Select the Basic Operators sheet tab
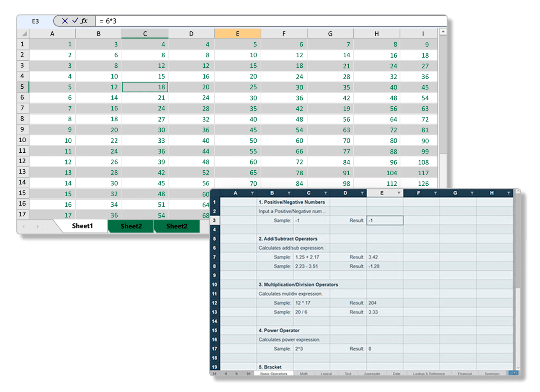Viewport: 540px width, 392px height. point(274,374)
